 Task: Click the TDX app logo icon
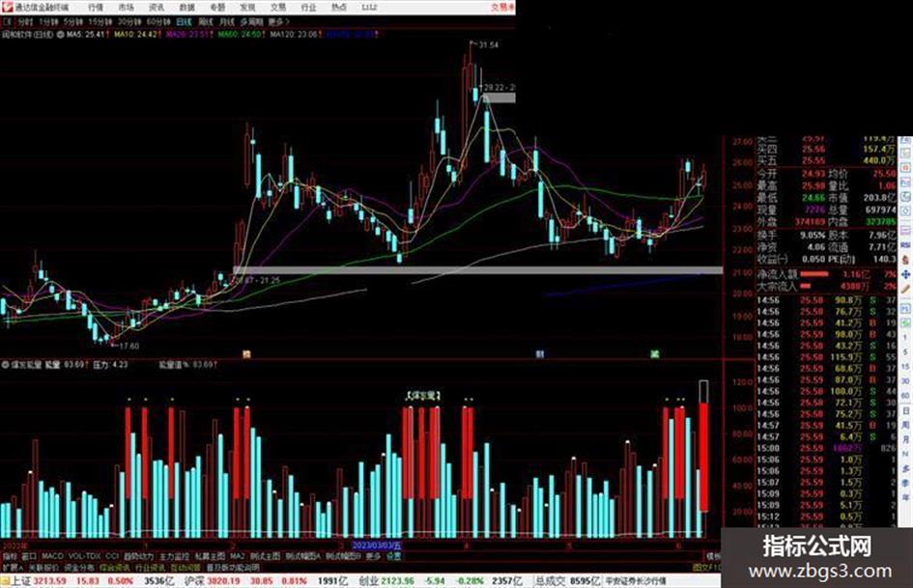pos(7,7)
